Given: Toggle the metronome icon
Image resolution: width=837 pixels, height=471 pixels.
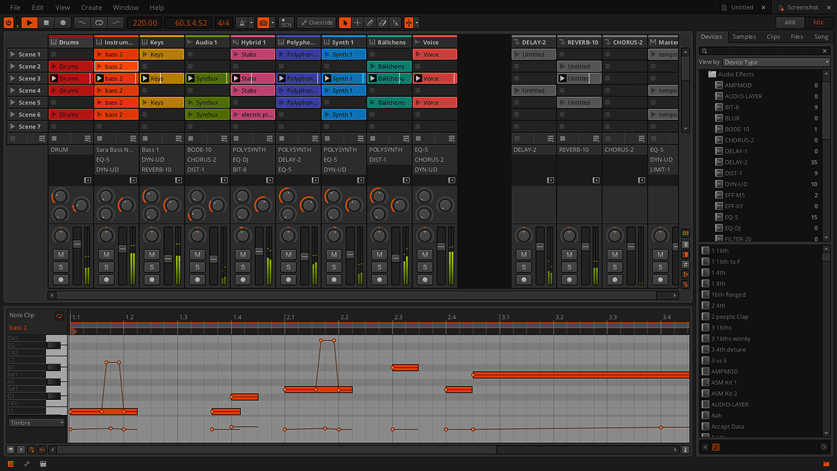Looking at the screenshot, I should coord(242,22).
